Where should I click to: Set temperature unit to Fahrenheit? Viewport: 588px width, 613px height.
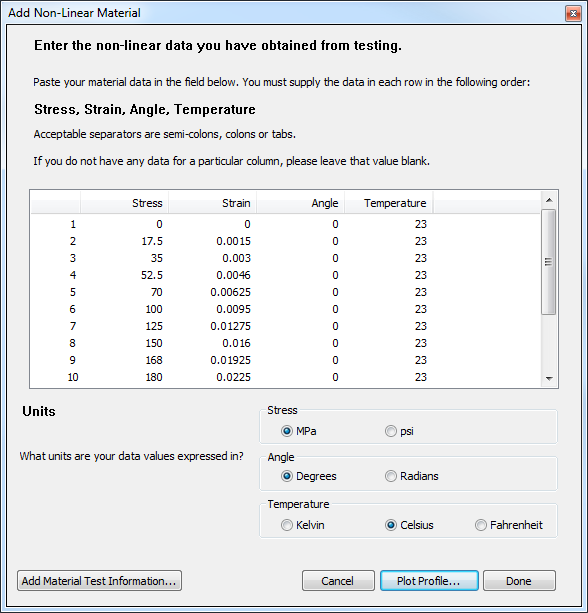[509, 525]
